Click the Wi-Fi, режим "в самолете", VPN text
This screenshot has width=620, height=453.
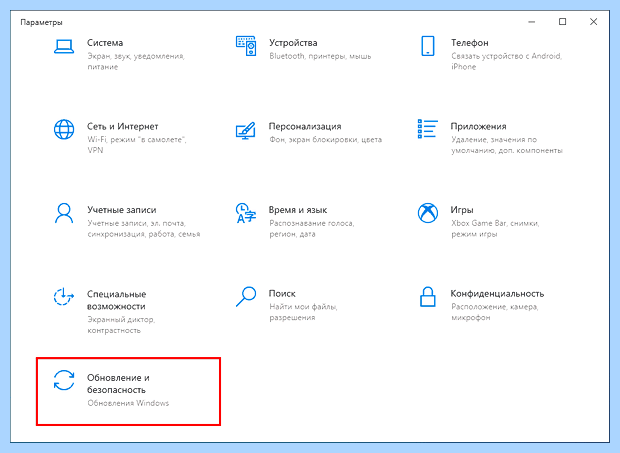tap(137, 145)
